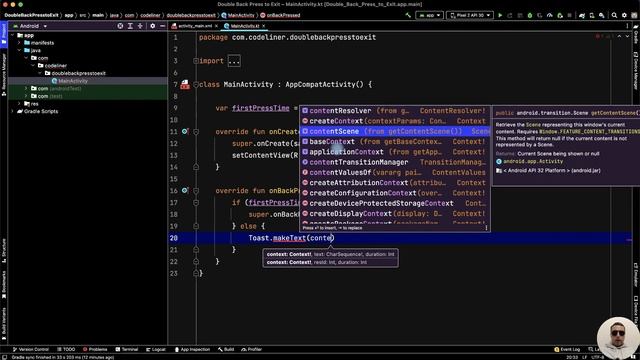The image size is (640, 360).
Task: Toggle Gradle tool window on right strip
Action: [x=636, y=34]
